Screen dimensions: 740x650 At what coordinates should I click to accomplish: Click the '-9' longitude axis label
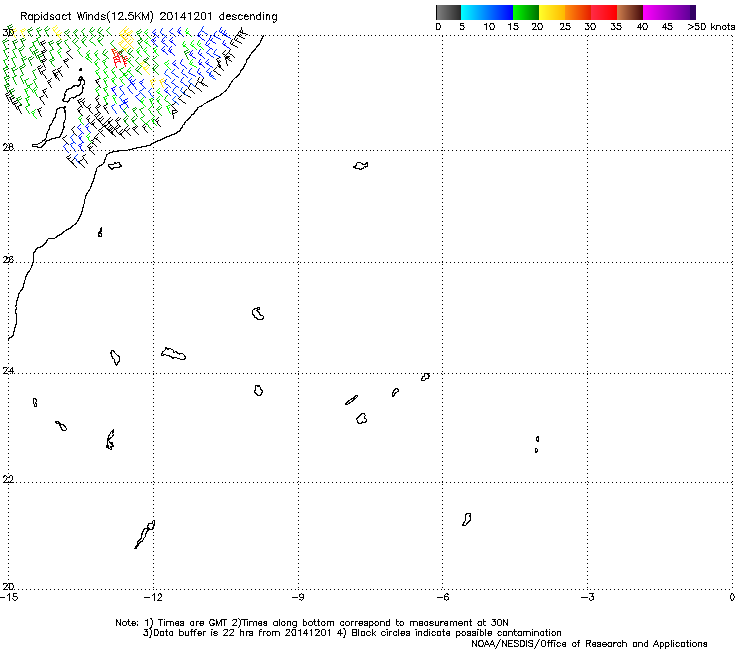298,597
